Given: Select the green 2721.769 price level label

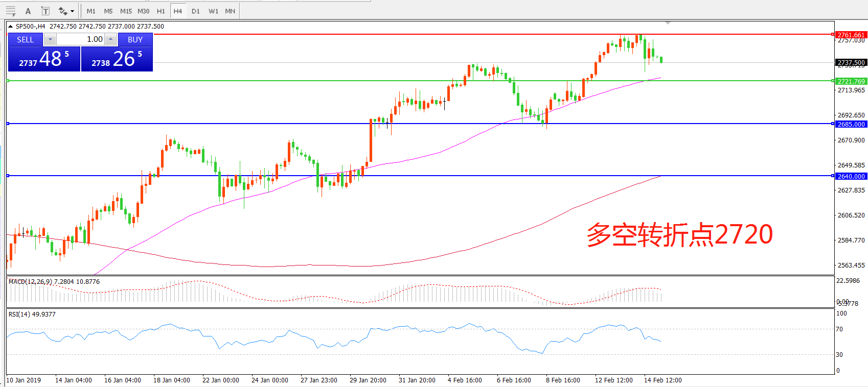Looking at the screenshot, I should click(851, 81).
